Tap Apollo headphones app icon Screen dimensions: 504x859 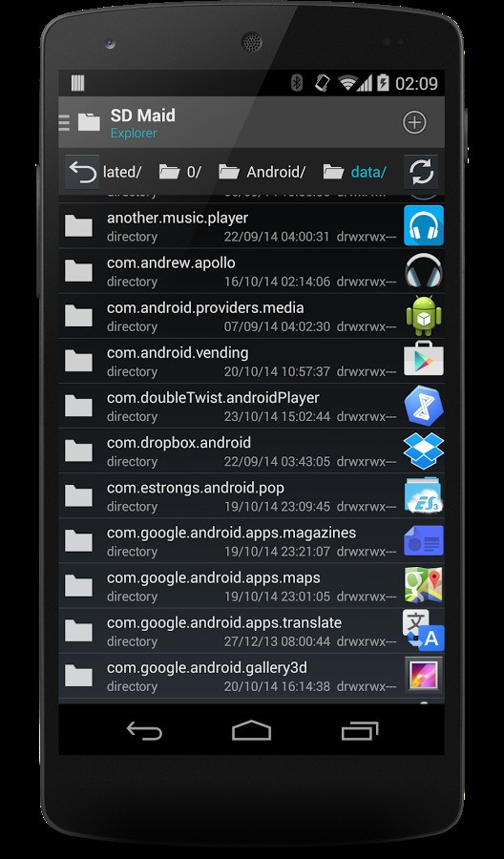pyautogui.click(x=424, y=271)
